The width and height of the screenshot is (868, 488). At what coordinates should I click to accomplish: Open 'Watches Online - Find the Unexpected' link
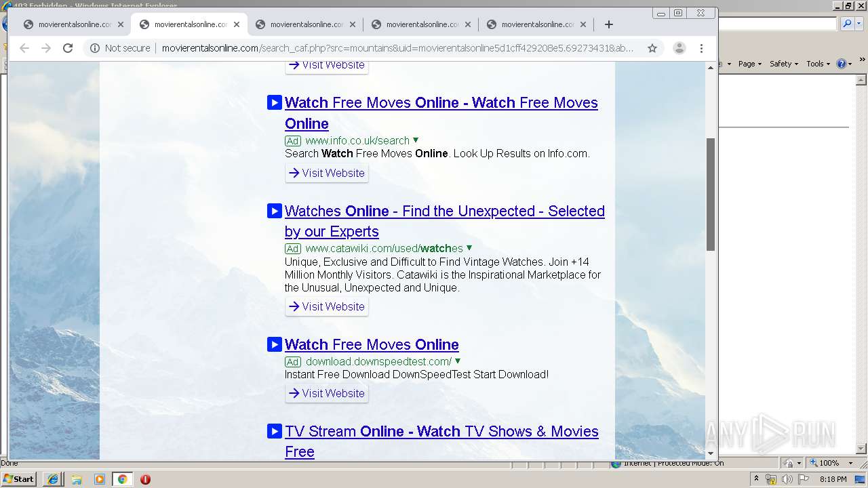click(x=445, y=221)
